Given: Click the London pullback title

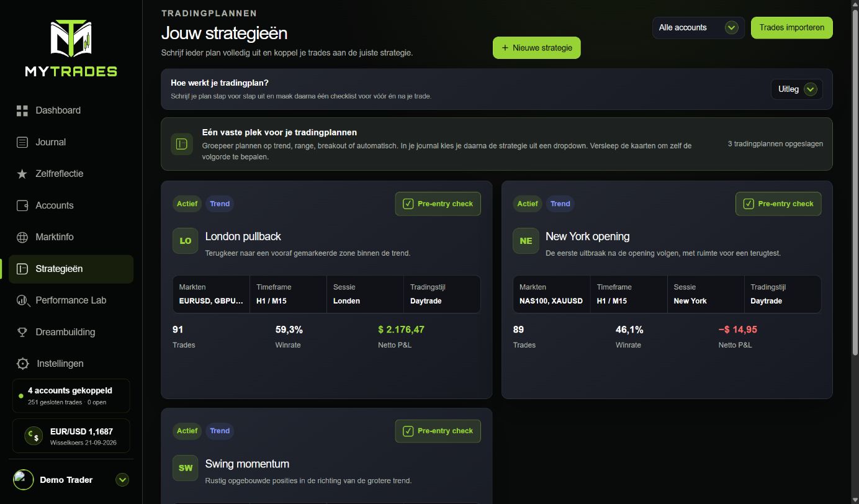Looking at the screenshot, I should pos(243,236).
